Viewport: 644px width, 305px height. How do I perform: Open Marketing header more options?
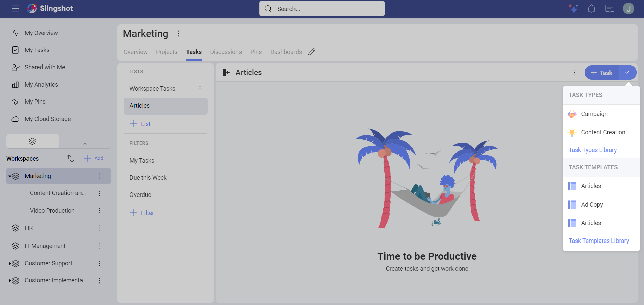tap(178, 33)
